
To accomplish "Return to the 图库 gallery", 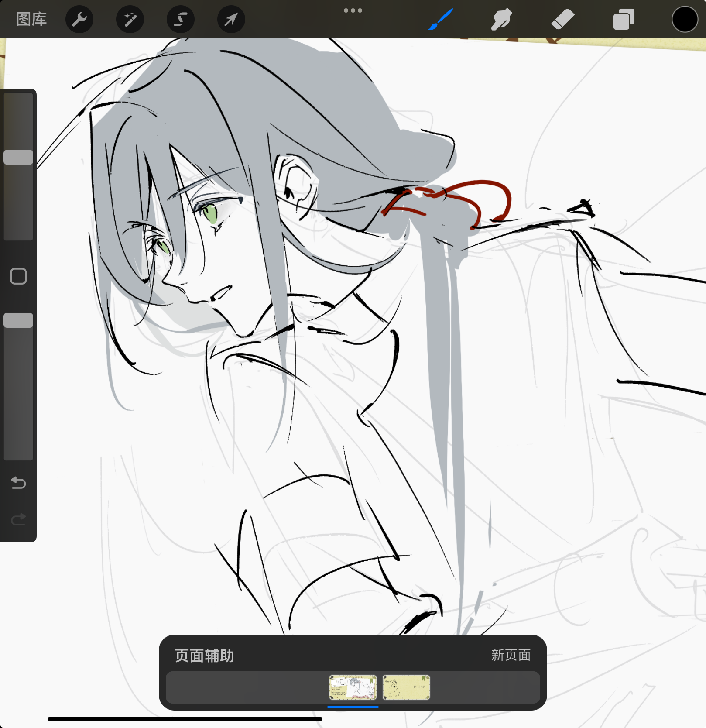I will pos(31,20).
